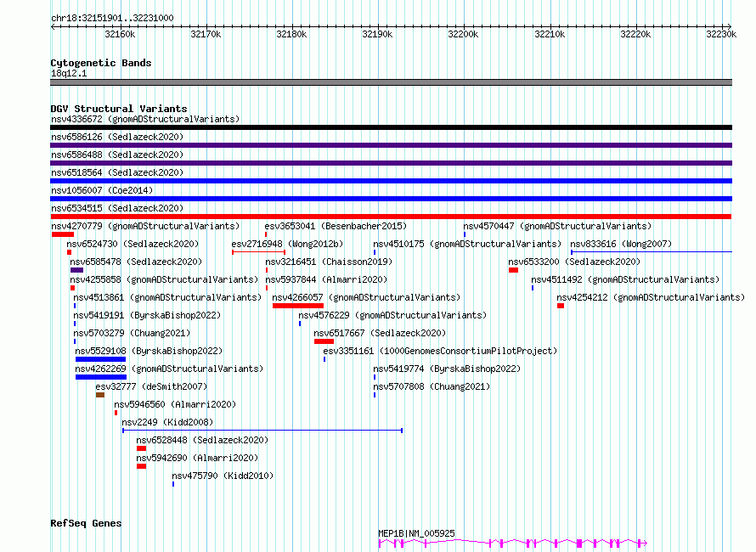
Task: Select the 32210k ruler position label
Action: (x=550, y=34)
